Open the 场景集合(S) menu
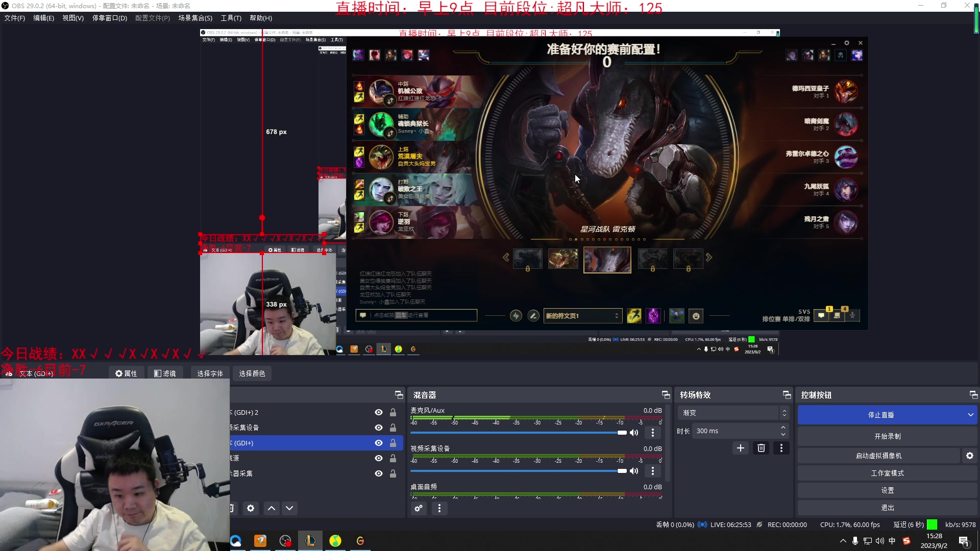 [195, 18]
